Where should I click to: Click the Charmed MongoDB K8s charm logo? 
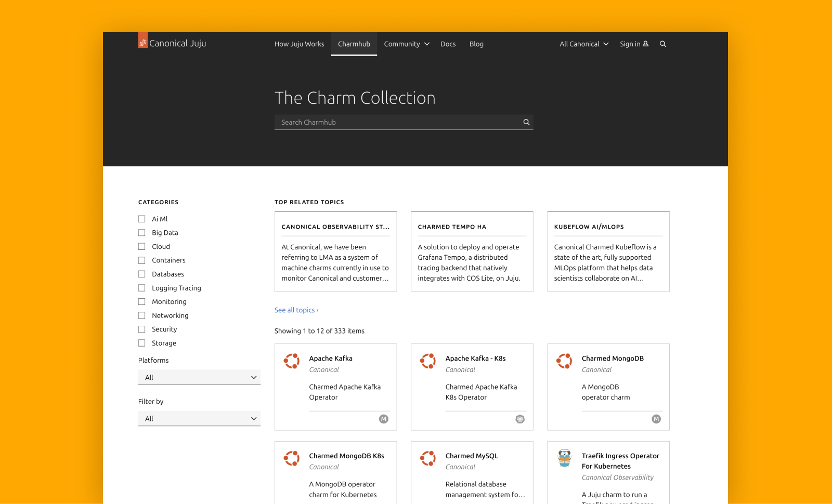point(292,458)
